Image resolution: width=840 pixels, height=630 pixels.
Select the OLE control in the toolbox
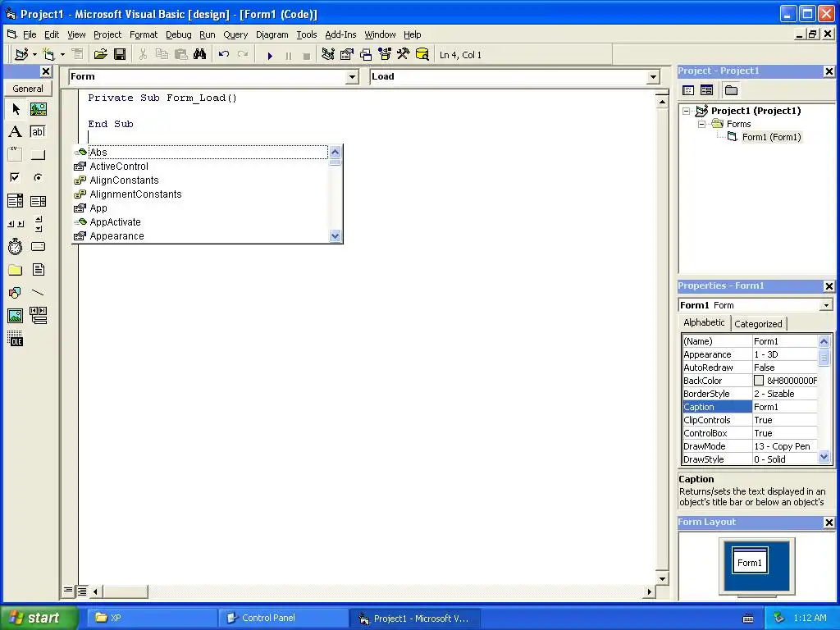click(16, 339)
